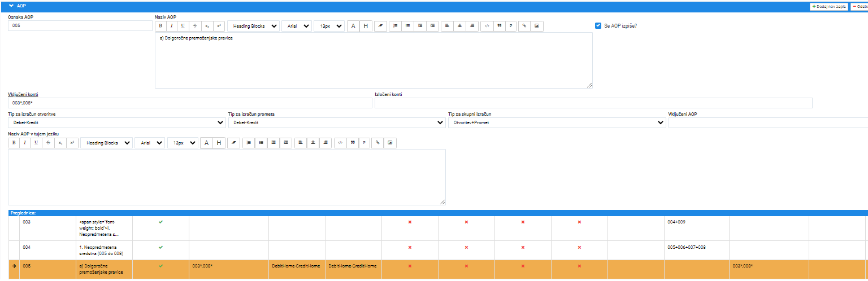
Task: Insert link in the Naziv AOP toolbar
Action: [x=524, y=26]
